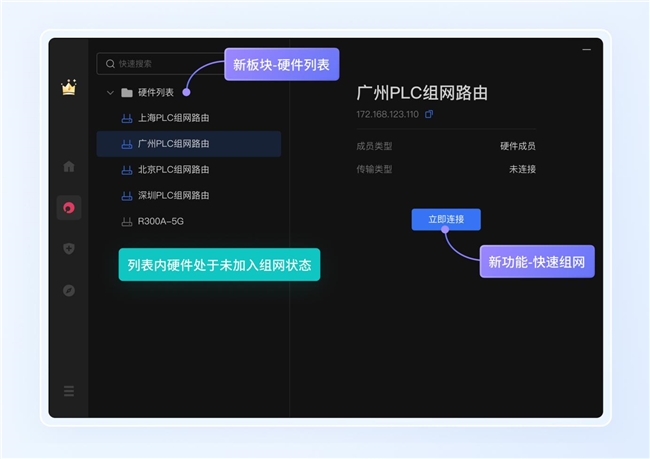Click the crown VIP icon in sidebar
Screen dimensions: 650x459
69,88
